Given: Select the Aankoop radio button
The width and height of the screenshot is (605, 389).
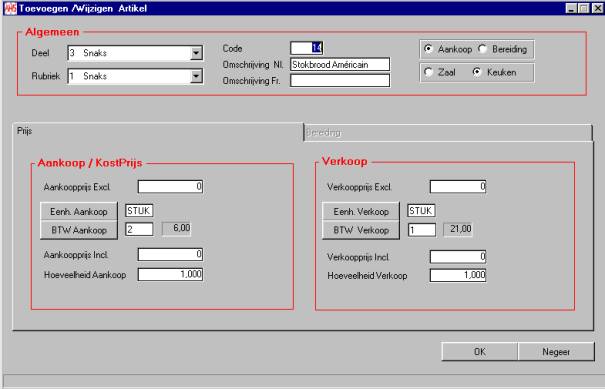Looking at the screenshot, I should point(428,49).
